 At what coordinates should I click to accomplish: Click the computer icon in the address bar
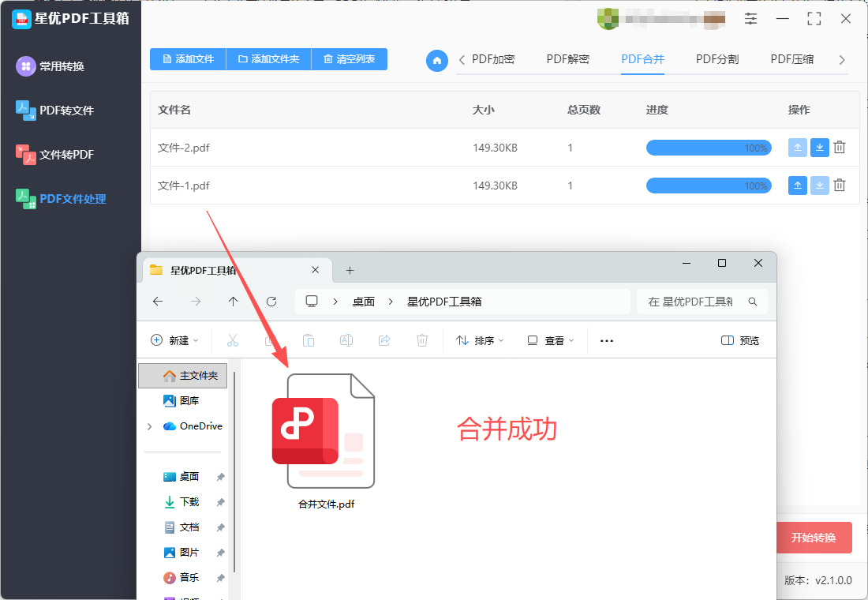312,301
